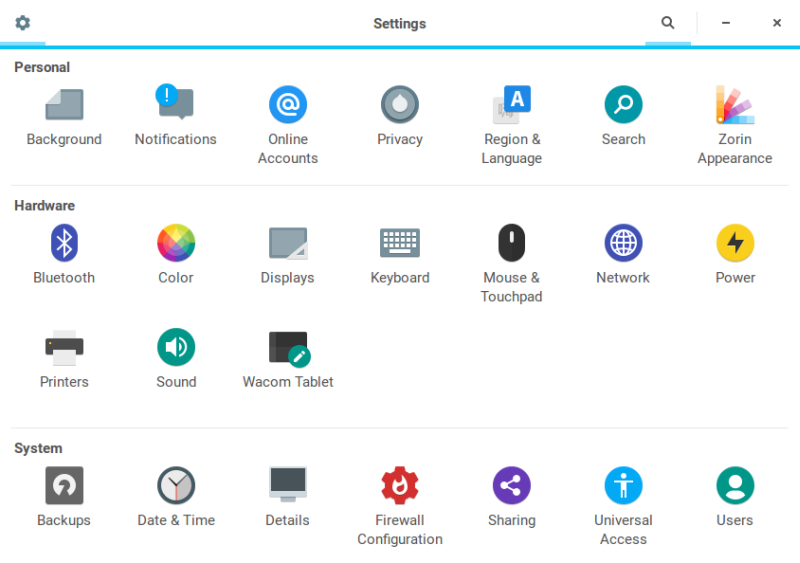This screenshot has width=800, height=563.
Task: Open Sound settings
Action: (176, 348)
